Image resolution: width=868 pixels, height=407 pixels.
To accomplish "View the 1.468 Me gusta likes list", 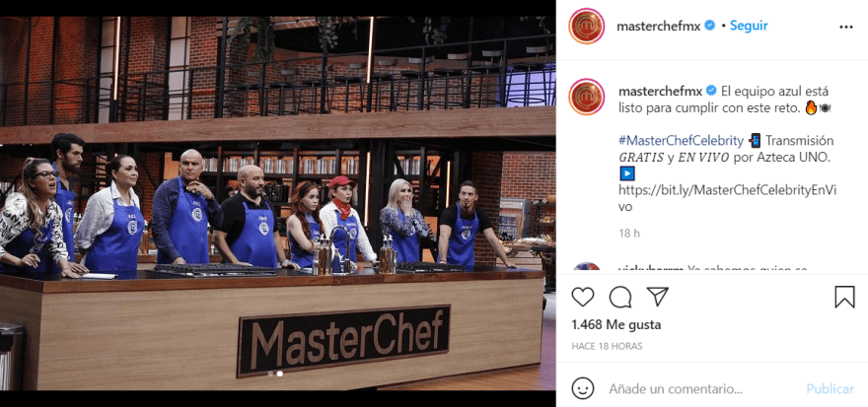I will 615,324.
